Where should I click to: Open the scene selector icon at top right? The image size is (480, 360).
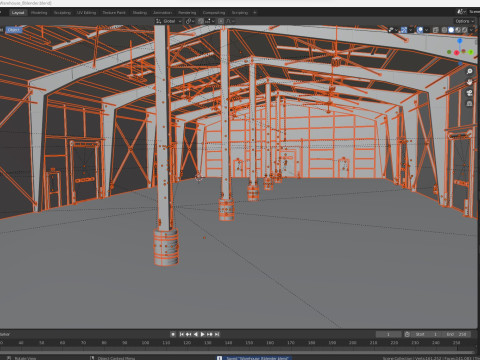pos(461,12)
